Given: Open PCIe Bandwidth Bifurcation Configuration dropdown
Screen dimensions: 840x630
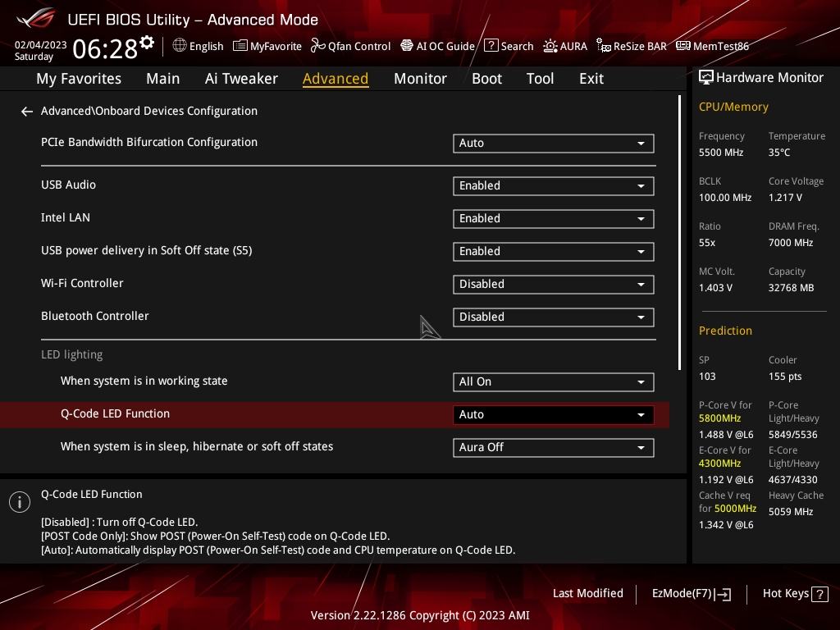Looking at the screenshot, I should 554,144.
